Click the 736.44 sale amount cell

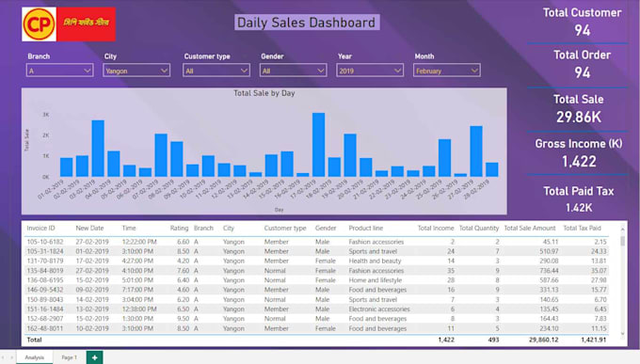coord(549,271)
